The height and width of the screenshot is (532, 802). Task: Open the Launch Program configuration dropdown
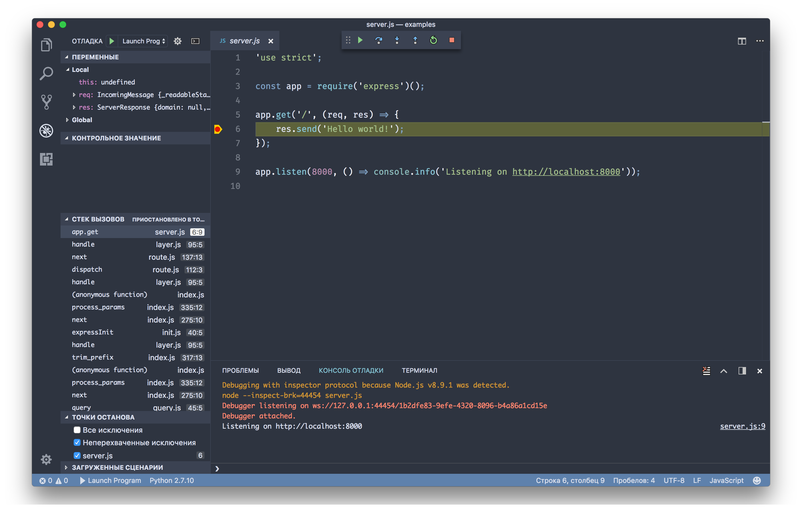tap(144, 41)
